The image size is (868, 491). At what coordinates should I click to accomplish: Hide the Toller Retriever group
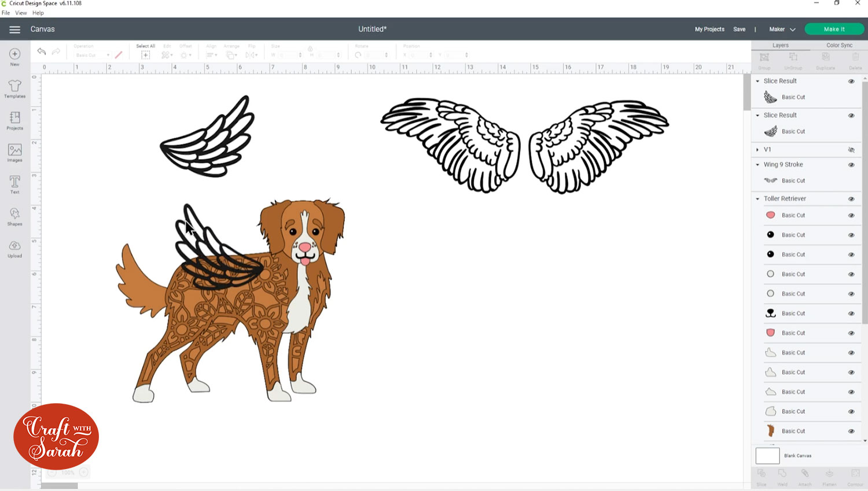851,199
